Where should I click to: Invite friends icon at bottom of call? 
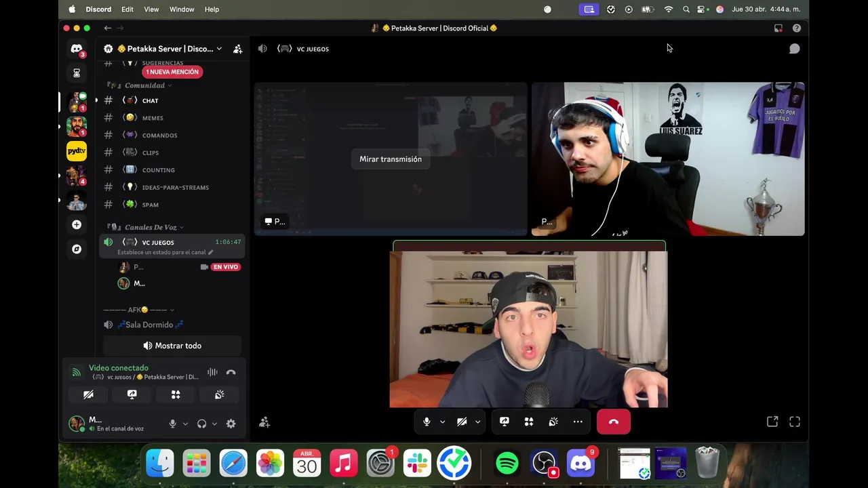coord(264,422)
